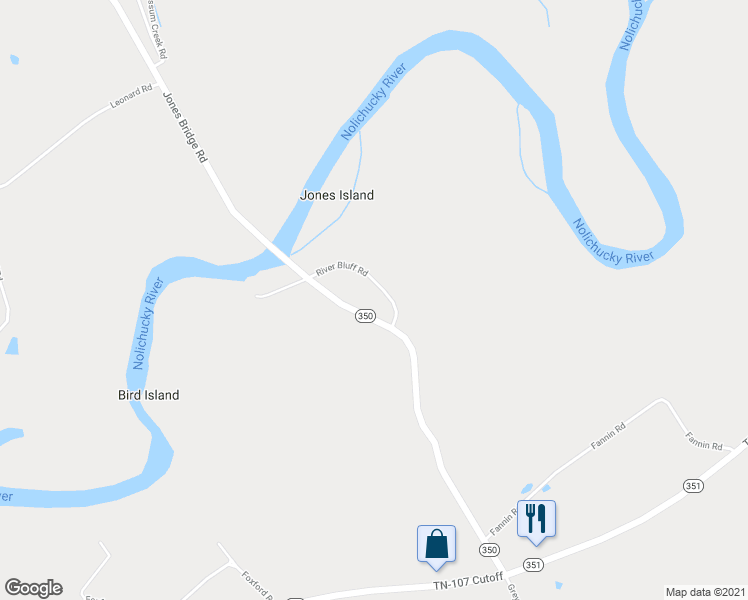Click the Leonard Rd label
Screen dimensions: 748x600
coord(131,96)
